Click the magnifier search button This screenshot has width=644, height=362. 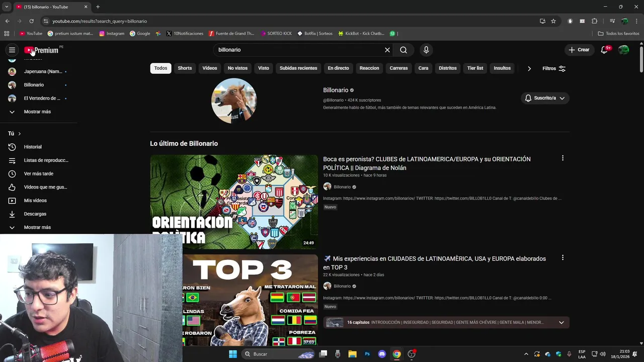tap(404, 50)
